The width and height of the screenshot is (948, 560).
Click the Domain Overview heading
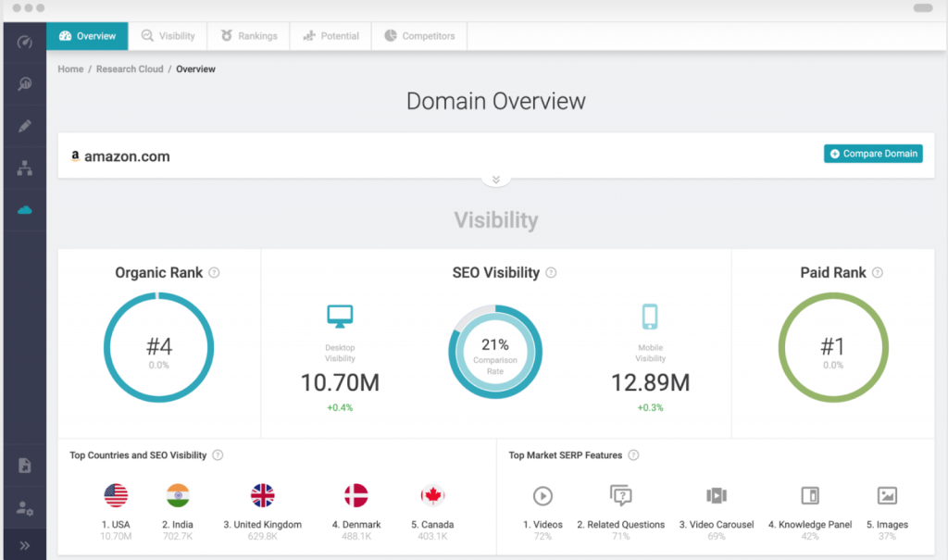(x=496, y=101)
